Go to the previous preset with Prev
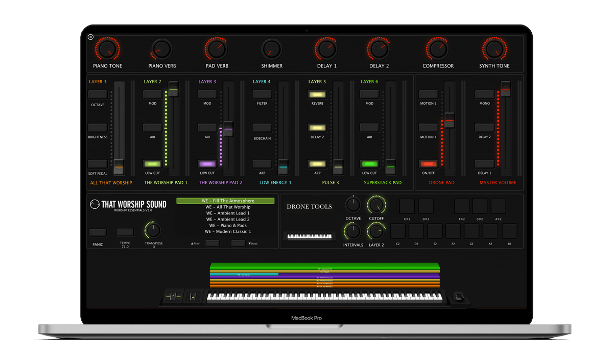Image resolution: width=613 pixels, height=364 pixels. pyautogui.click(x=212, y=244)
